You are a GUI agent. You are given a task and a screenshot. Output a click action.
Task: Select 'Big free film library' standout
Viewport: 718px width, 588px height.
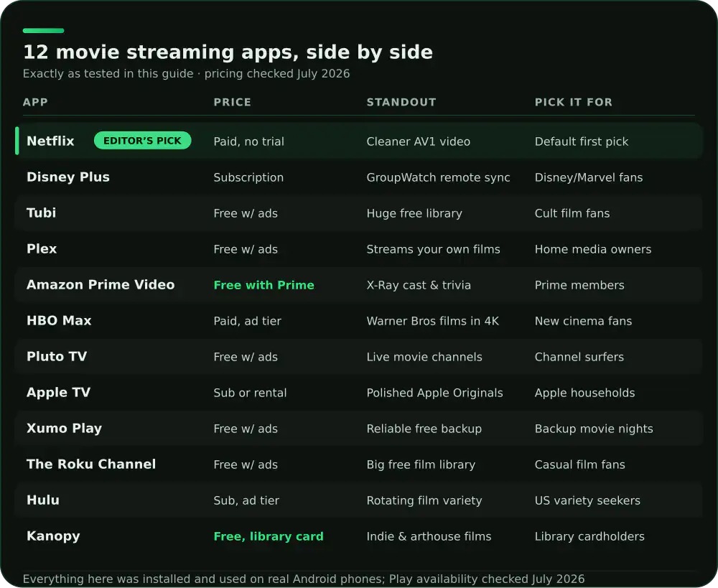(x=421, y=465)
